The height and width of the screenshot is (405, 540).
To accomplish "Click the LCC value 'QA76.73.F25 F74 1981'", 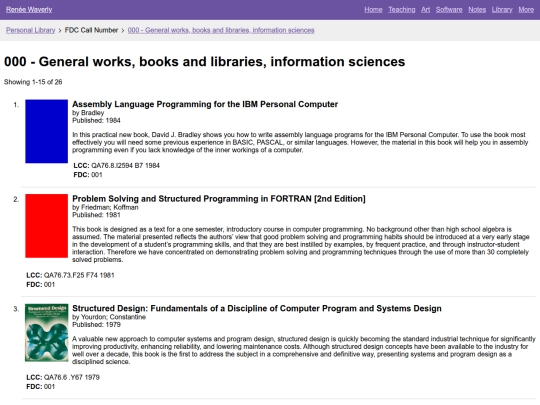I will (79, 275).
